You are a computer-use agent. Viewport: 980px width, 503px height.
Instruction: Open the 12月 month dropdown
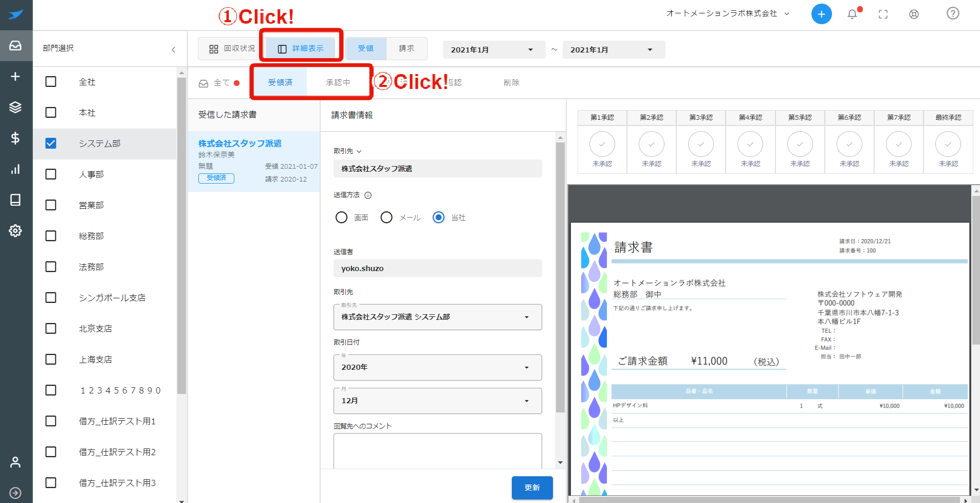(x=437, y=401)
